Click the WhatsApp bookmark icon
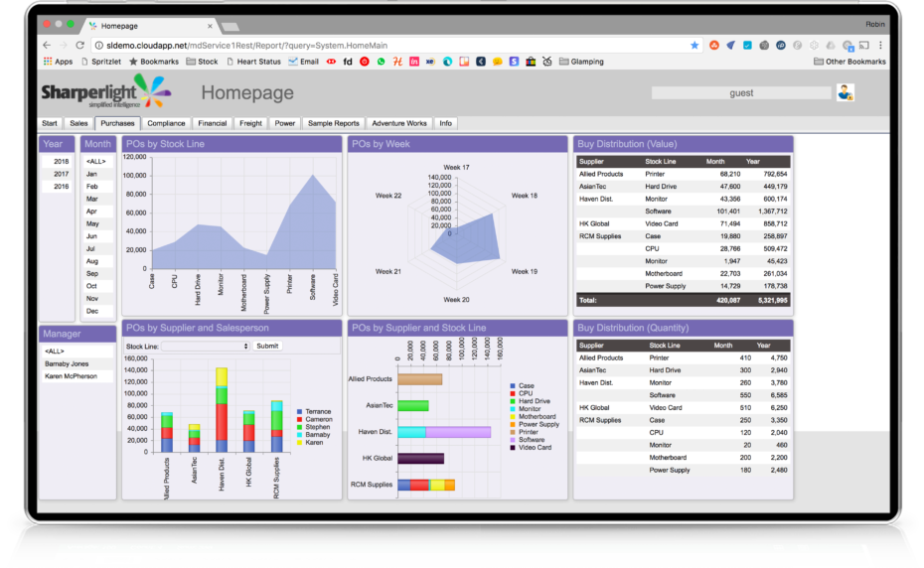 pos(381,62)
